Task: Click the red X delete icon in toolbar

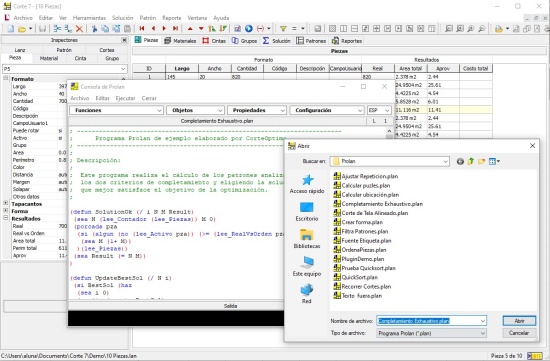Action: point(79,29)
